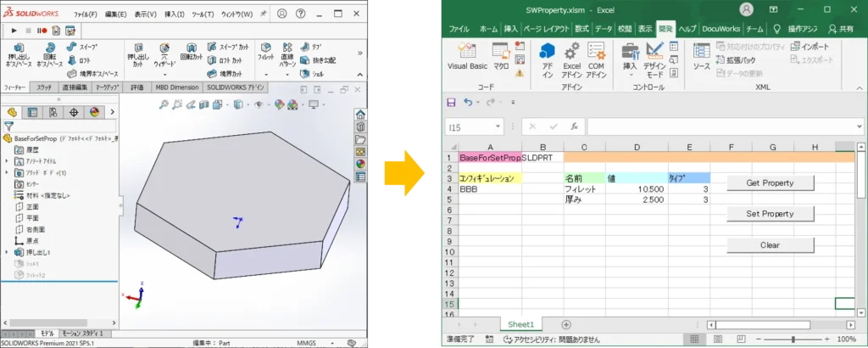Open Macros (マクロ) in Excel ribbon
Screen dimensions: 868x348
pos(501,57)
